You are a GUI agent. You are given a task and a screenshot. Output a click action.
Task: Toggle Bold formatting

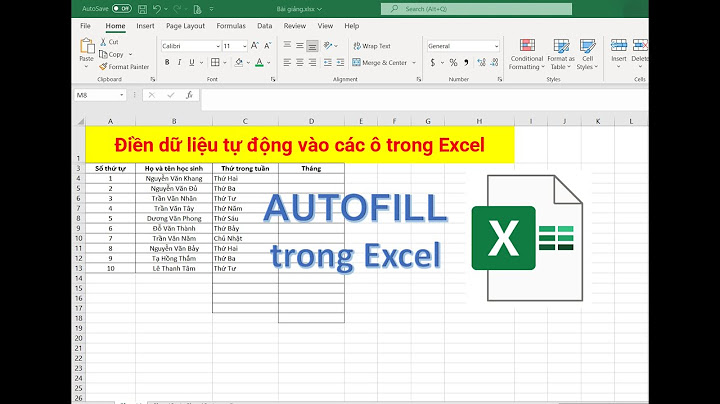[x=167, y=62]
